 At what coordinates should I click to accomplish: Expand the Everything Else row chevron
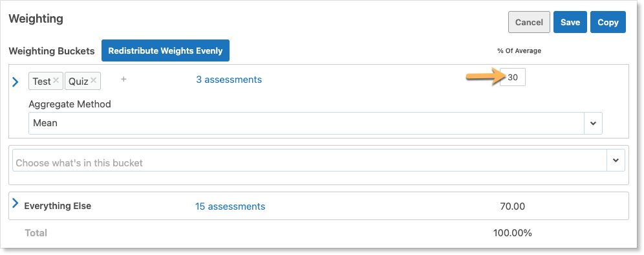tap(16, 203)
